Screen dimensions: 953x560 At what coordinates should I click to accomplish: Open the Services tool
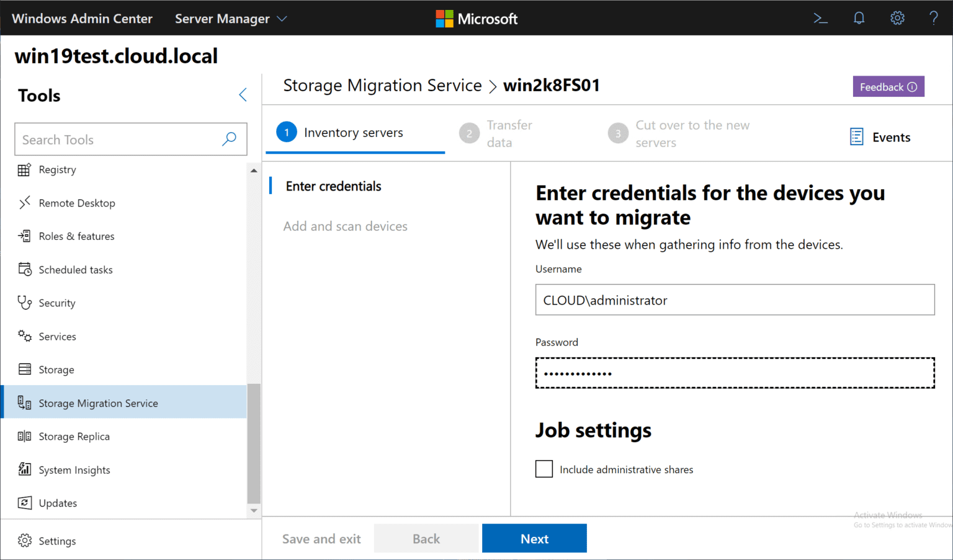click(58, 336)
